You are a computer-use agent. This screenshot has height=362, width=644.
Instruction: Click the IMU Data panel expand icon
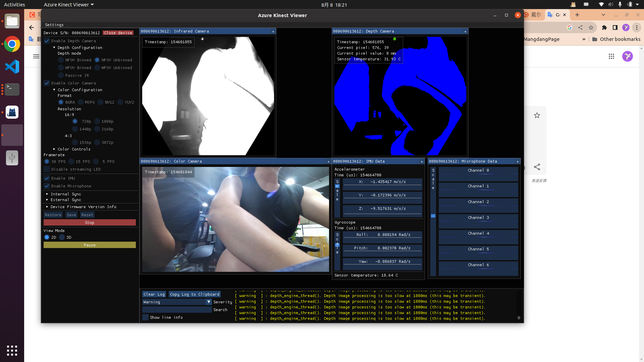click(x=422, y=161)
